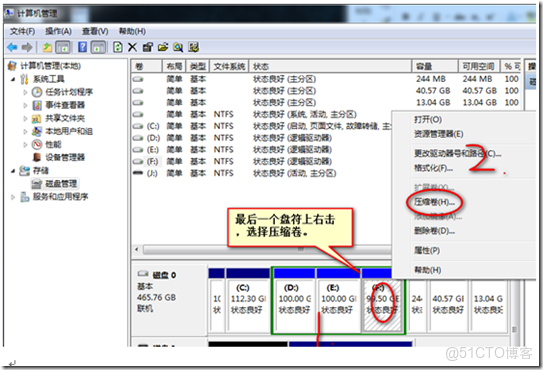Screen dimensions: 543x370
Task: Click the drive icon of the (J:) volume row
Action: coord(138,173)
